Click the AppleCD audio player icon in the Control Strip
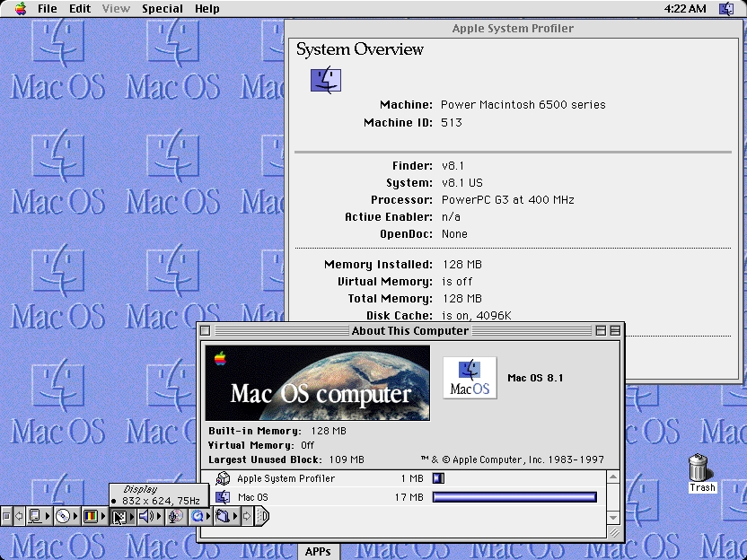747x560 pixels. coord(65,516)
